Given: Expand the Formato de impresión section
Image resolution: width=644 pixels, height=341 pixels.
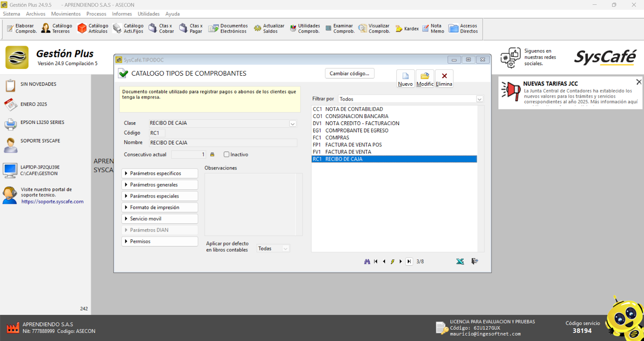Looking at the screenshot, I should tap(159, 207).
